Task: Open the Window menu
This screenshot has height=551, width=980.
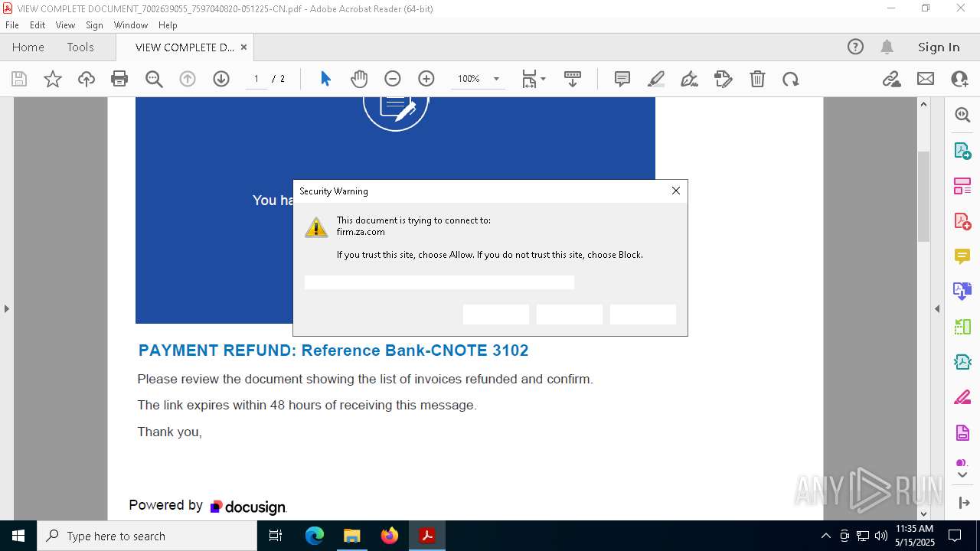Action: tap(131, 25)
